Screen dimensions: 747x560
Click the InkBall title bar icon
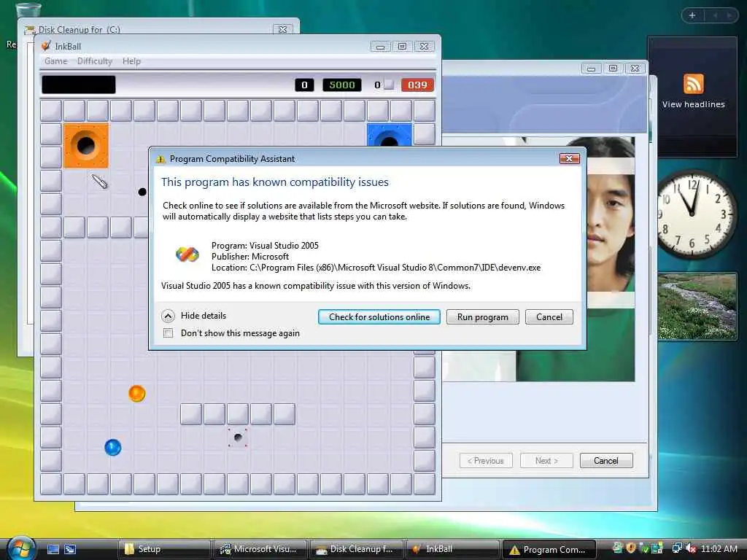point(46,46)
